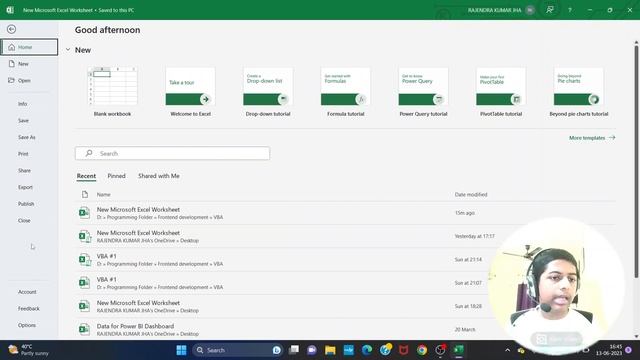The width and height of the screenshot is (640, 360).
Task: Open the Account page
Action: click(x=27, y=292)
